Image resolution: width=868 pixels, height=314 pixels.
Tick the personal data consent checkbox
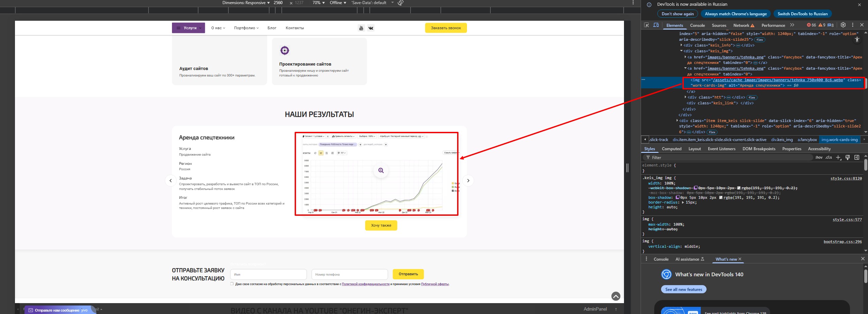pos(232,284)
